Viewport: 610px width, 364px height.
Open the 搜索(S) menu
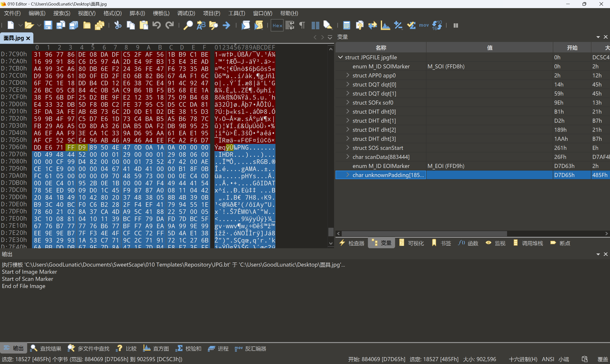point(62,13)
